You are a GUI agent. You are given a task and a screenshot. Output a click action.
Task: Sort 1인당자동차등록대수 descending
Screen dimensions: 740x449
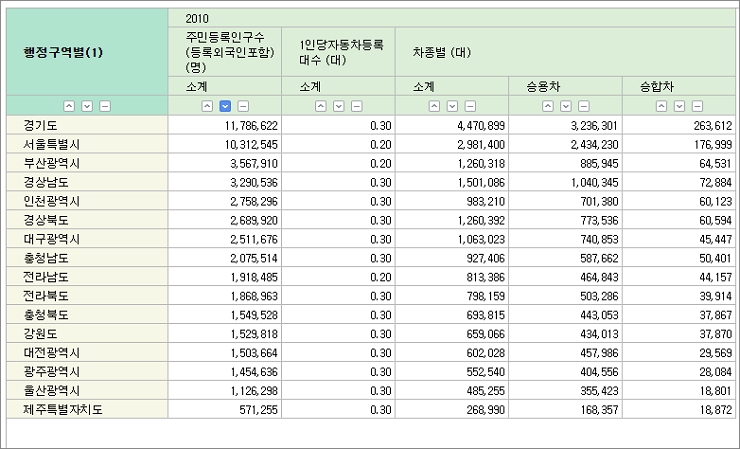339,106
